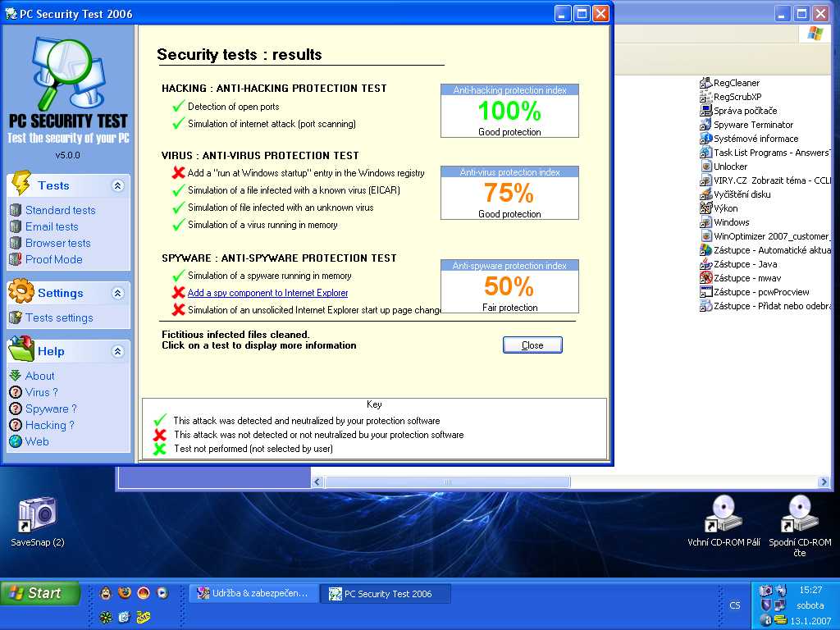This screenshot has height=630, width=840.
Task: Collapse the Tests panel chevron
Action: tap(117, 185)
